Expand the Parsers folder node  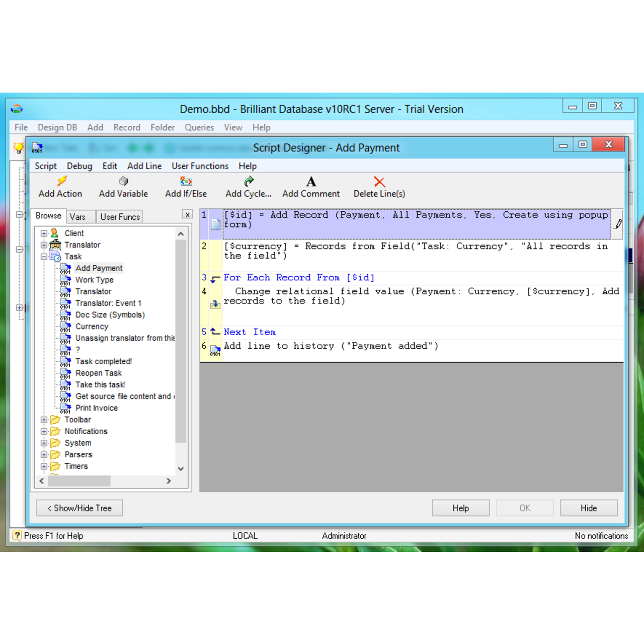tap(44, 455)
